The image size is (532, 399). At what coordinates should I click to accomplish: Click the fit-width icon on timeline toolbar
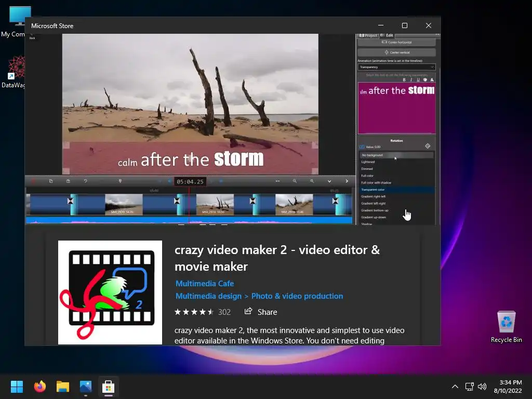[x=277, y=181]
